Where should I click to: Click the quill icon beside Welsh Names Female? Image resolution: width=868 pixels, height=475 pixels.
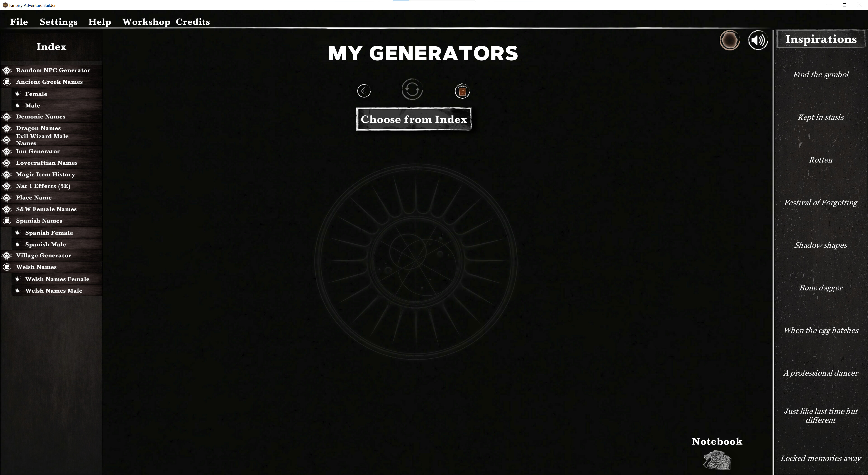tap(18, 279)
